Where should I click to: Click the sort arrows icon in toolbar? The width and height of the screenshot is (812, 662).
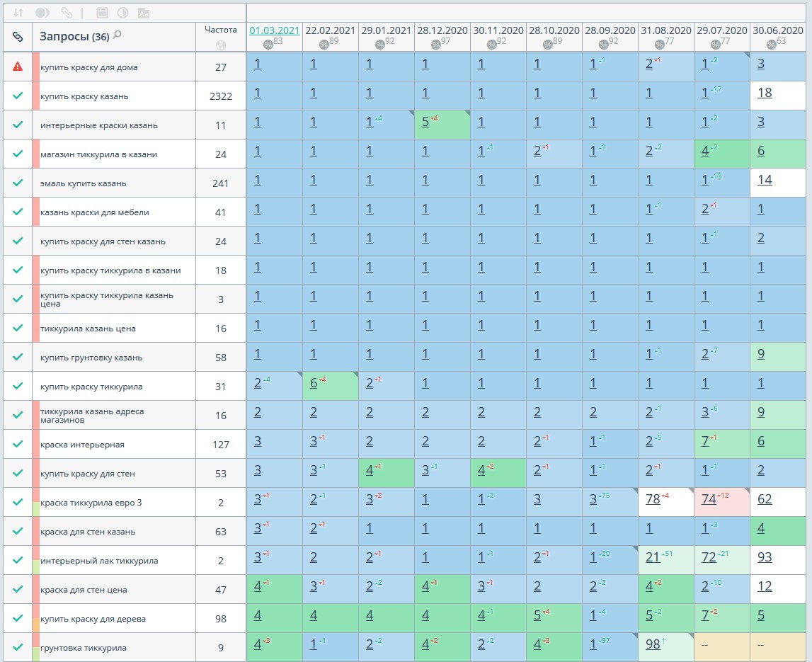click(18, 13)
